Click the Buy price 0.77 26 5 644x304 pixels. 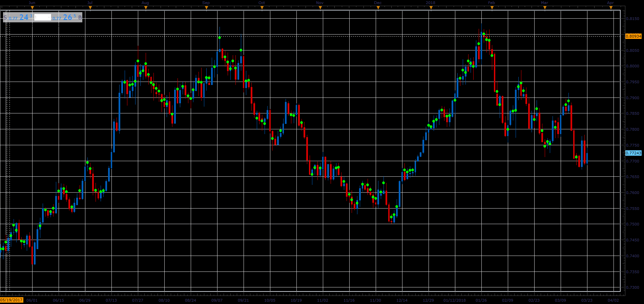pyautogui.click(x=64, y=17)
